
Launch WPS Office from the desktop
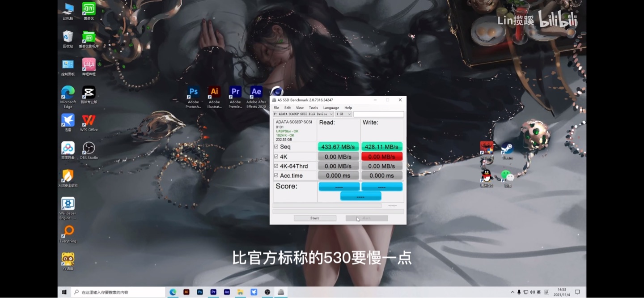tap(89, 122)
